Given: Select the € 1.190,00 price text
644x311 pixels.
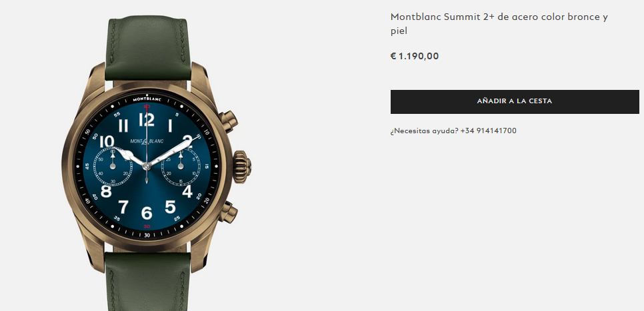Looking at the screenshot, I should point(415,56).
